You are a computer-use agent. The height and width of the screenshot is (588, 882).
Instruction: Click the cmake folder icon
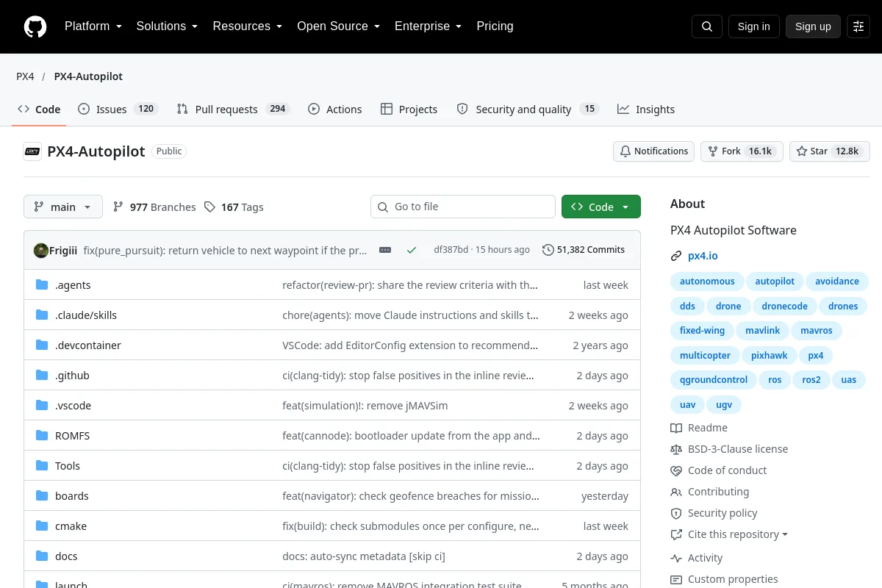tap(42, 526)
